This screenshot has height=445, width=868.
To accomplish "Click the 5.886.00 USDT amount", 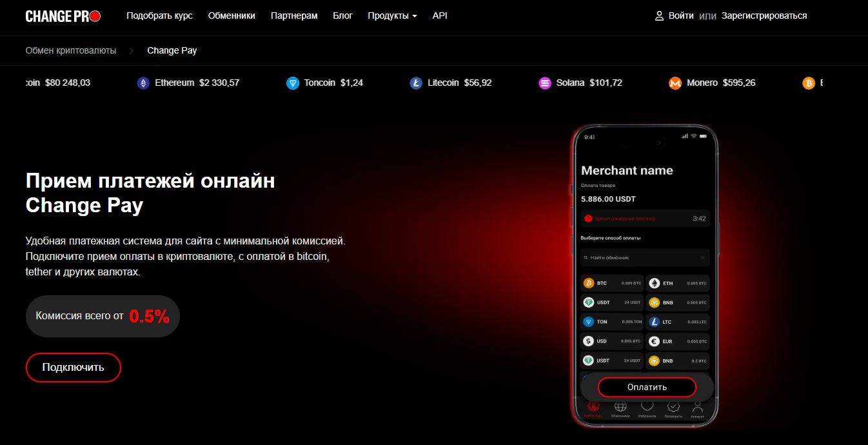I will (608, 199).
